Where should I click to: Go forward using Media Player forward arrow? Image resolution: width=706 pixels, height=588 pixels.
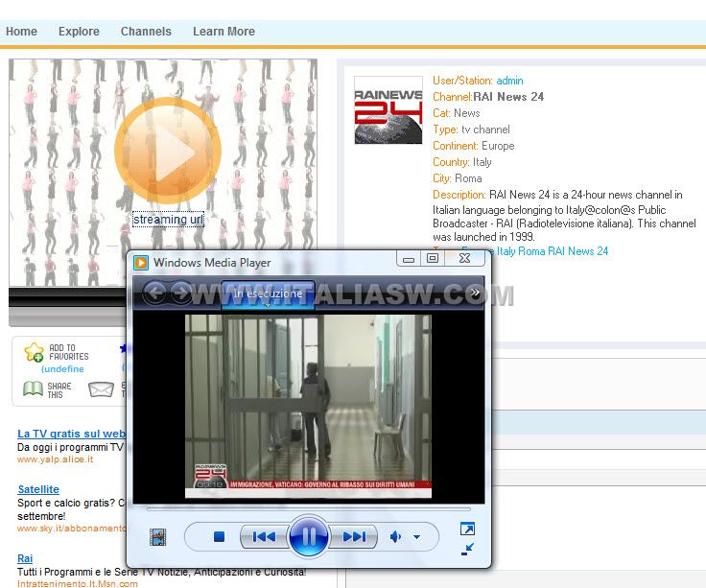181,293
